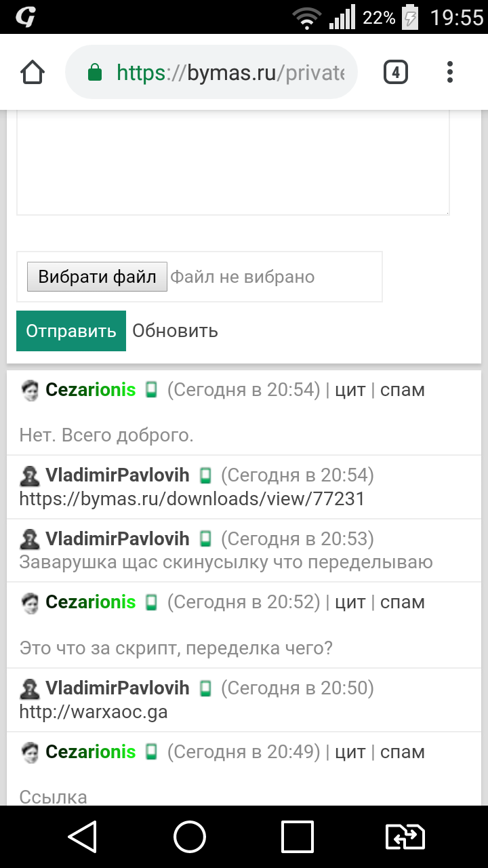Tap the screen rotation icon in navigation bar
This screenshot has height=868, width=488.
coord(405,837)
